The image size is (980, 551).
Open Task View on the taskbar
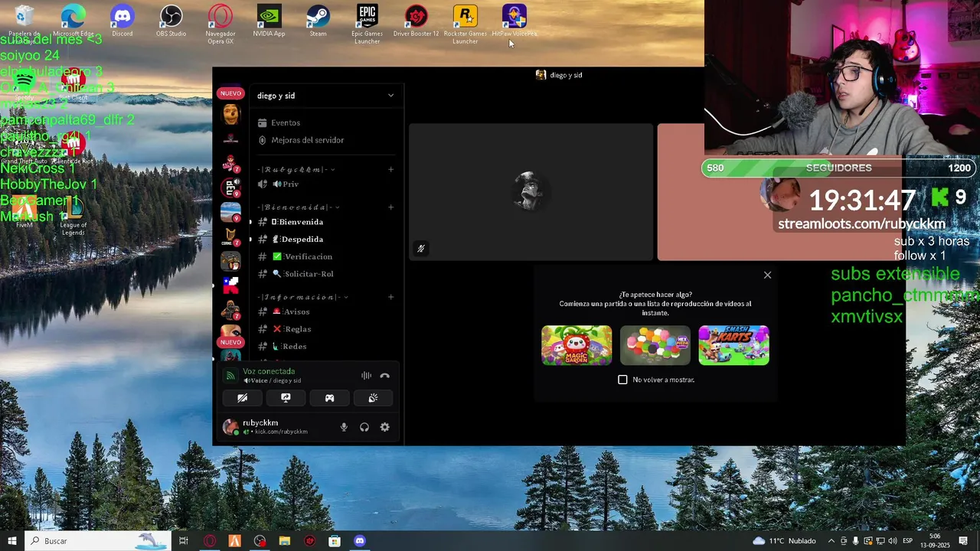(x=184, y=541)
